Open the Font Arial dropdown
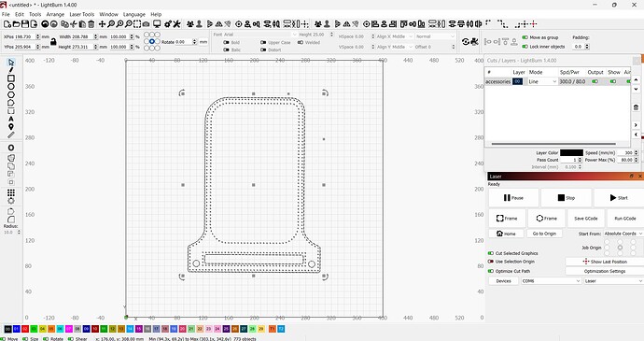The width and height of the screenshot is (644, 341). click(x=259, y=35)
